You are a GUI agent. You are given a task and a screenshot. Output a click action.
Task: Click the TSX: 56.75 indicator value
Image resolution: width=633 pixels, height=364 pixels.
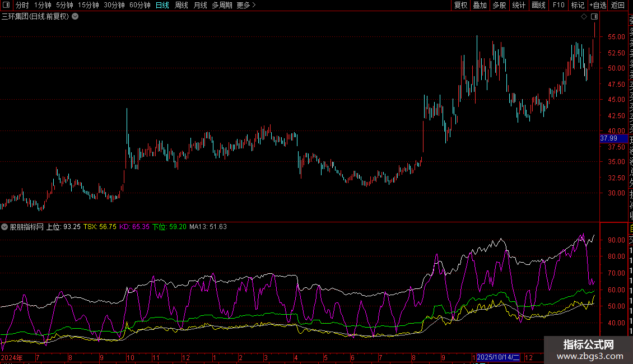[100, 227]
